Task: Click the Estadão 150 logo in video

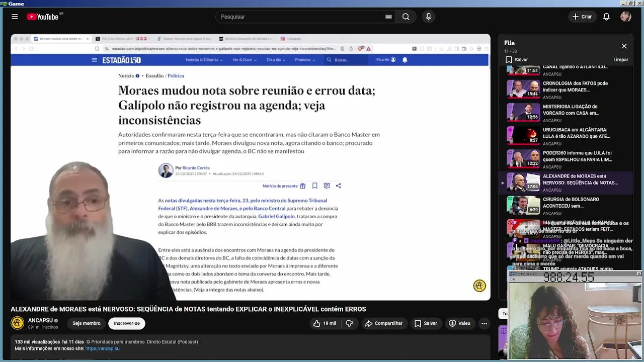Action: [x=121, y=60]
